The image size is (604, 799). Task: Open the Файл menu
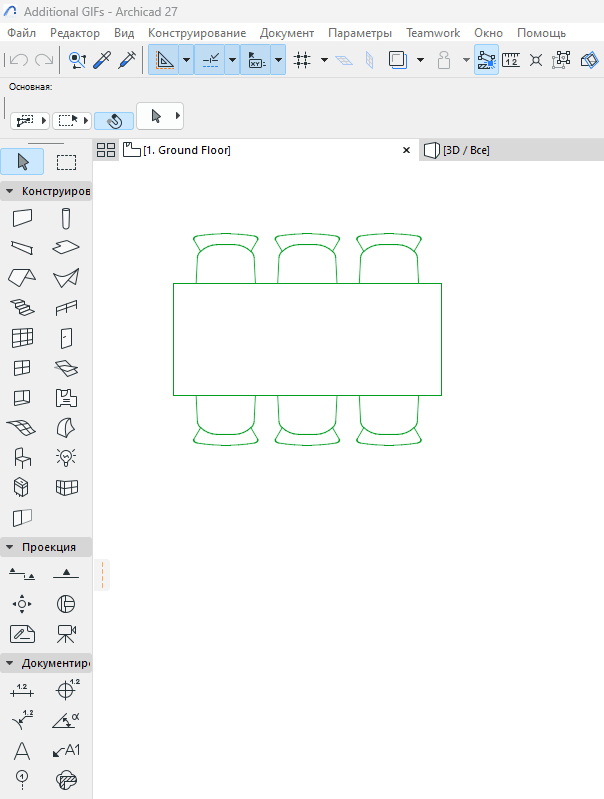click(x=21, y=33)
